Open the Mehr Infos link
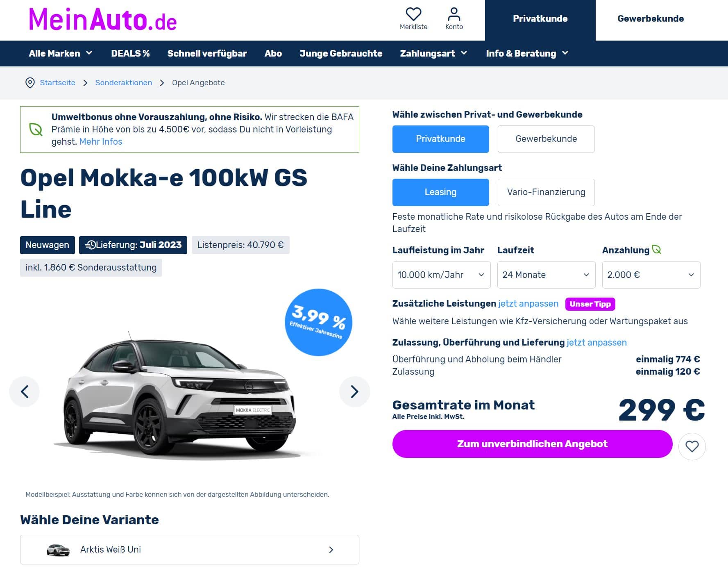The image size is (728, 571). click(101, 142)
